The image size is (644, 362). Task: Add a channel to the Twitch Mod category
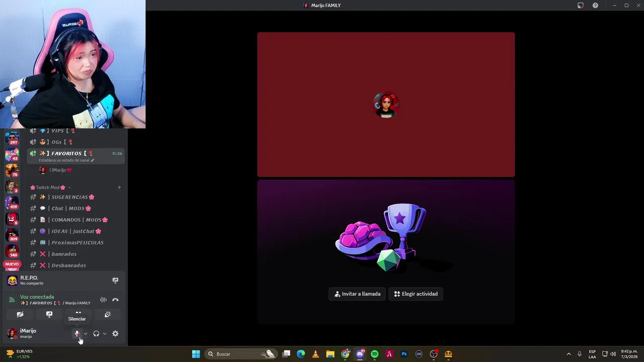coord(119,188)
